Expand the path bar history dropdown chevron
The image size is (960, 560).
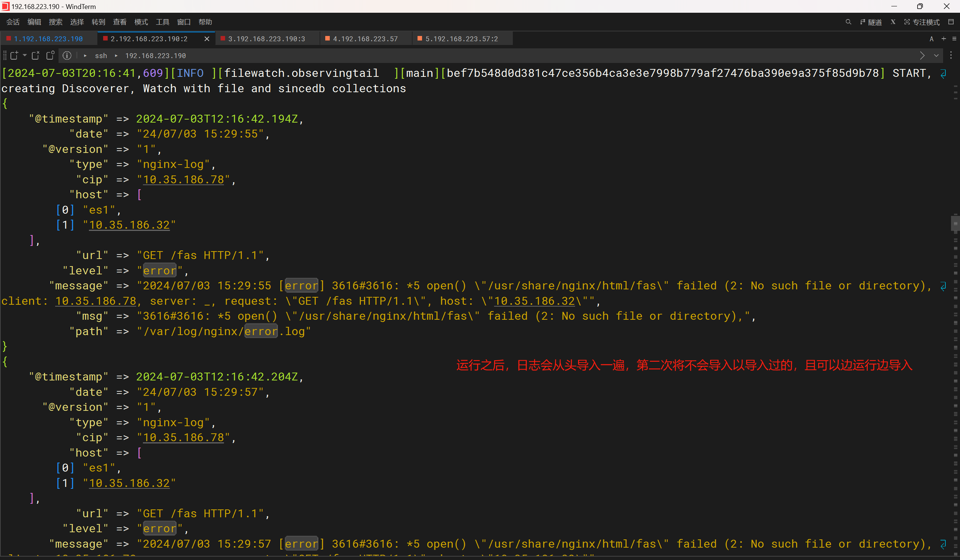point(936,55)
